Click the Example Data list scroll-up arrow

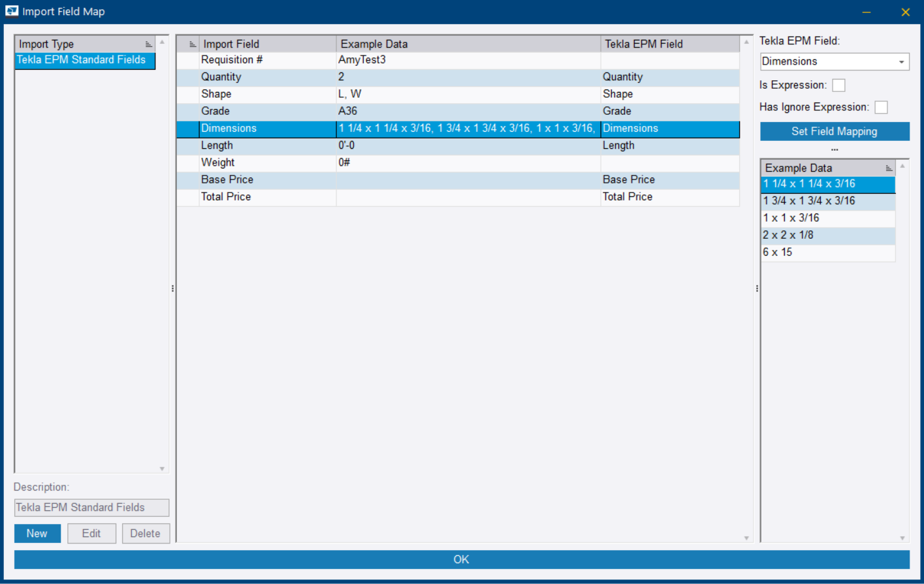pyautogui.click(x=902, y=166)
